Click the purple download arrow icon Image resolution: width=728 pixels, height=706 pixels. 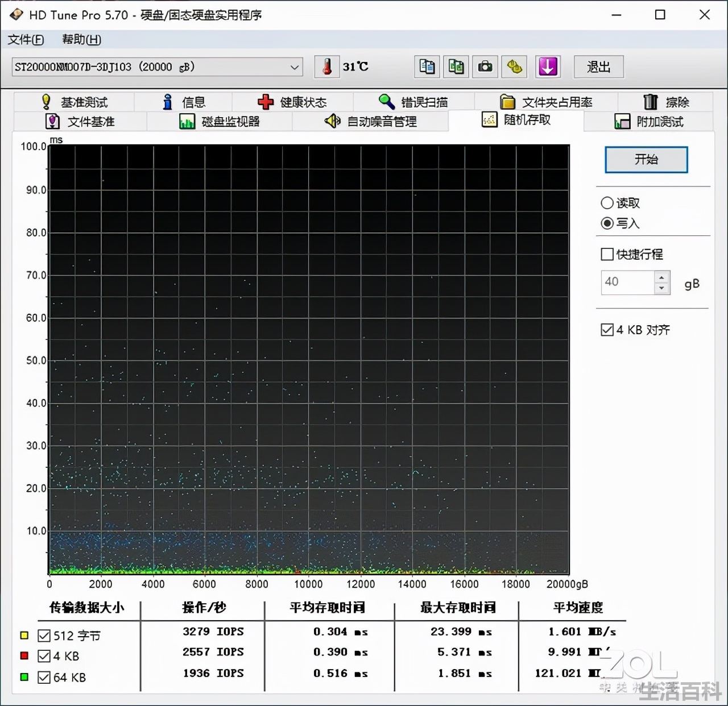[x=548, y=67]
